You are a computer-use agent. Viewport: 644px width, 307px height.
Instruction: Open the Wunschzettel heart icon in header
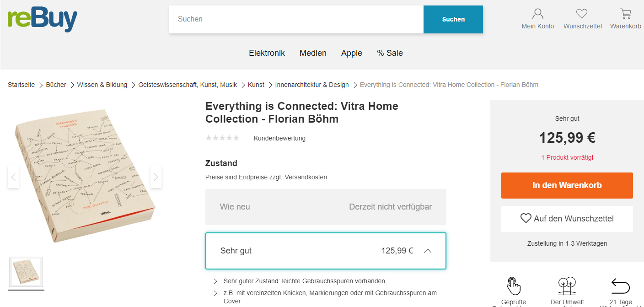click(582, 14)
